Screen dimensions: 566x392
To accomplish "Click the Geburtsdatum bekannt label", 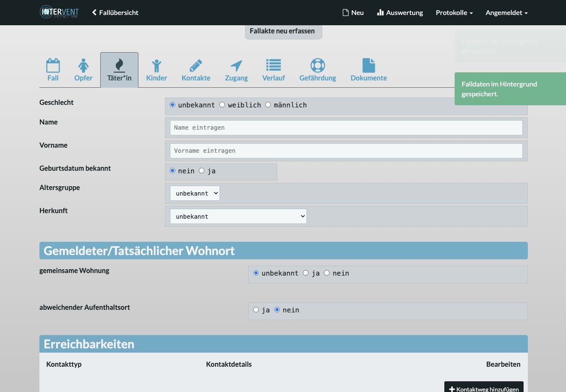I will [75, 168].
